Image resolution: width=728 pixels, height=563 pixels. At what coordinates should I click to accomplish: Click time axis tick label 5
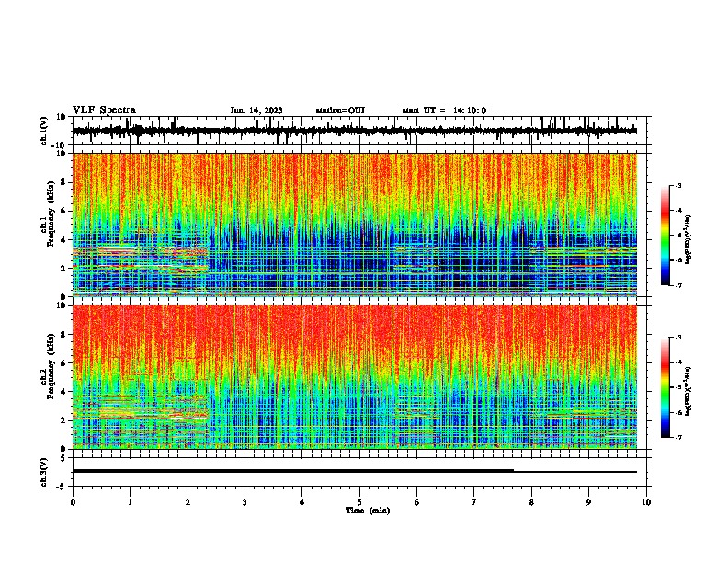[x=359, y=502]
